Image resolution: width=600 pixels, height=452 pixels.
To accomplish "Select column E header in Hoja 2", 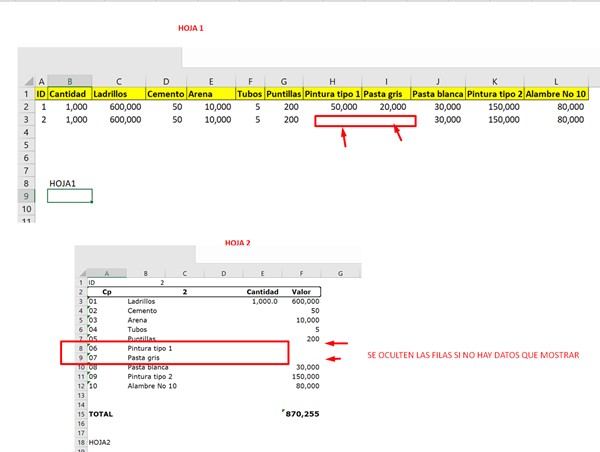I will click(x=262, y=273).
